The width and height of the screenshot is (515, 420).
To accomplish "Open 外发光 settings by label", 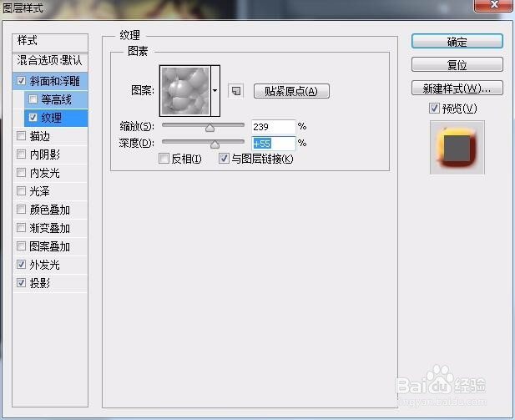I will coord(45,265).
